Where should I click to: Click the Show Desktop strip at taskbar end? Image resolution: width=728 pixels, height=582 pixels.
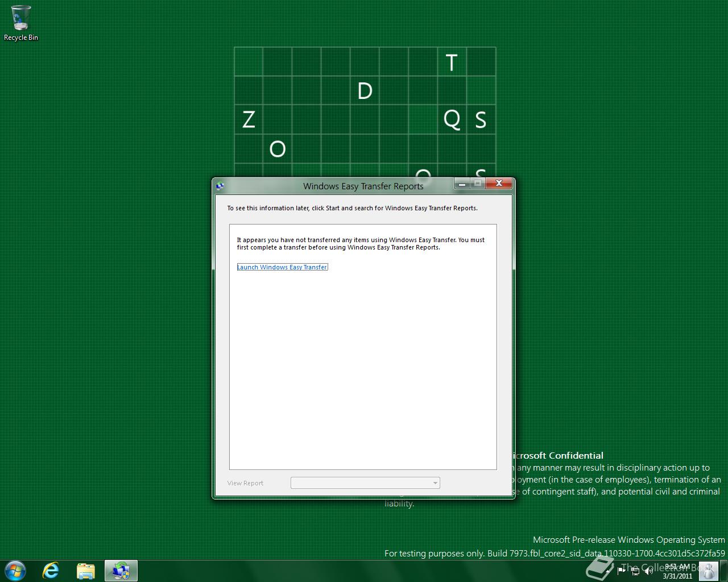(723, 571)
